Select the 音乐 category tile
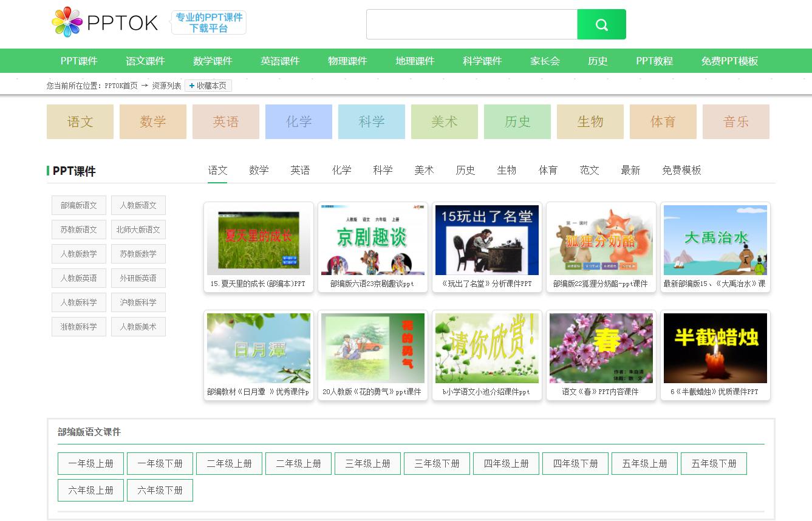This screenshot has height=521, width=812. (735, 121)
